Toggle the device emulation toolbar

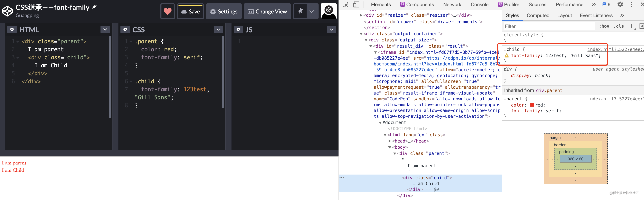pos(356,4)
